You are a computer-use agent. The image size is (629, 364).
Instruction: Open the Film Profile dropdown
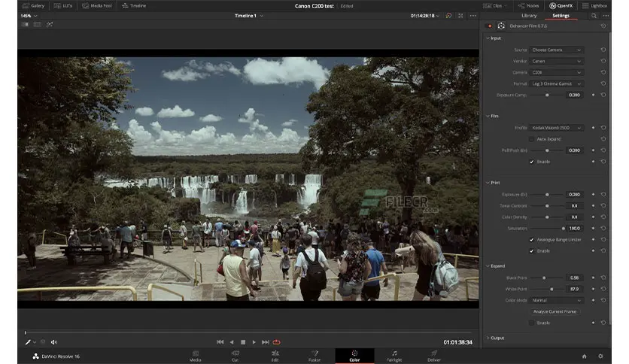(x=557, y=128)
